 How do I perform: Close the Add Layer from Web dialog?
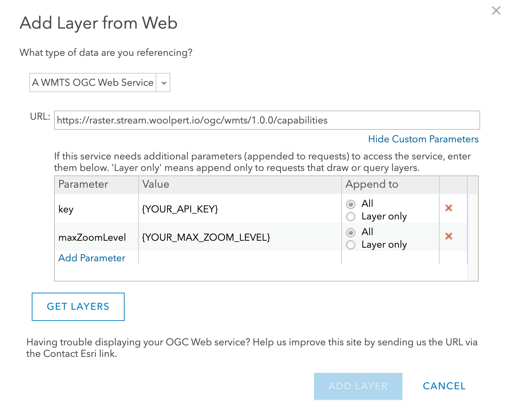pos(496,10)
